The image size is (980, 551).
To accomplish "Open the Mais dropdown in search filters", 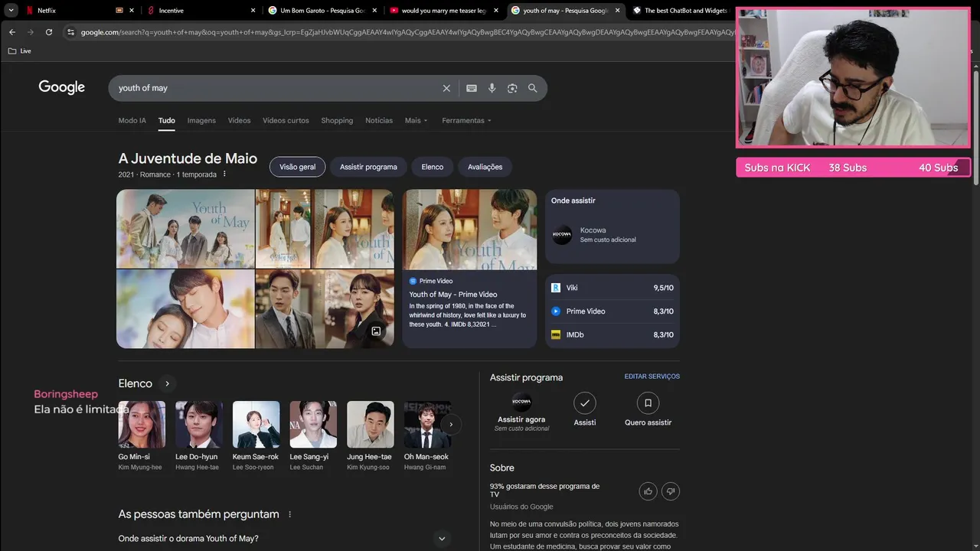I will (x=416, y=120).
